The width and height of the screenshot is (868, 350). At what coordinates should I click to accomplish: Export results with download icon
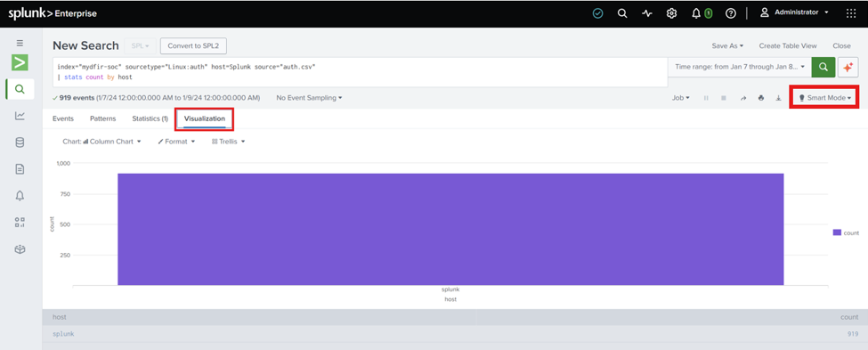778,98
